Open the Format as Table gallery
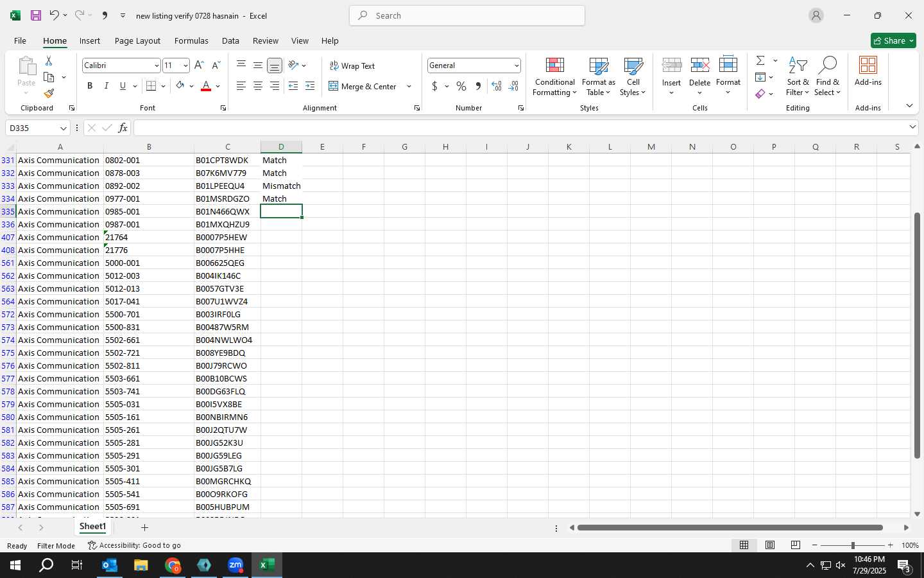This screenshot has width=924, height=578. pos(598,76)
